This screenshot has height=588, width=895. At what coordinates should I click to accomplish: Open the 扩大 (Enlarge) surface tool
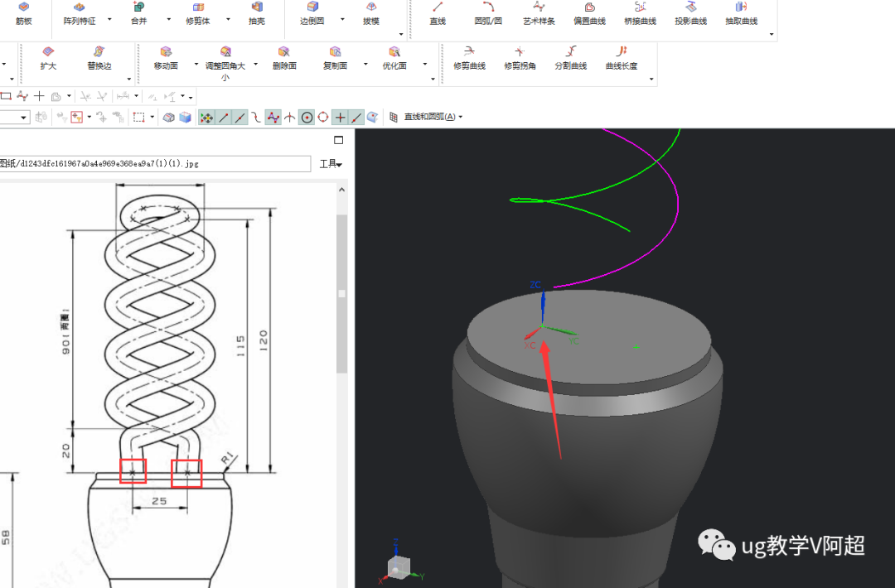click(49, 59)
